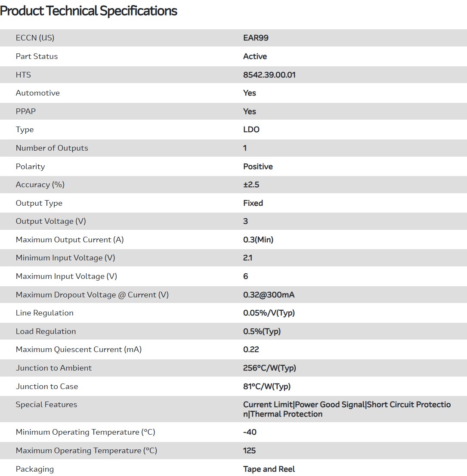
Task: Select the Number of Outputs label
Action: click(x=52, y=148)
